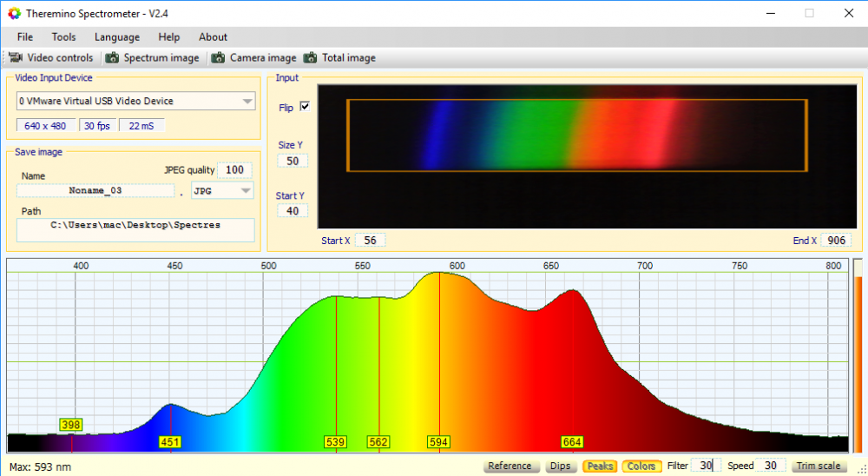Click the 398 peak label
The image size is (868, 476).
coord(71,425)
